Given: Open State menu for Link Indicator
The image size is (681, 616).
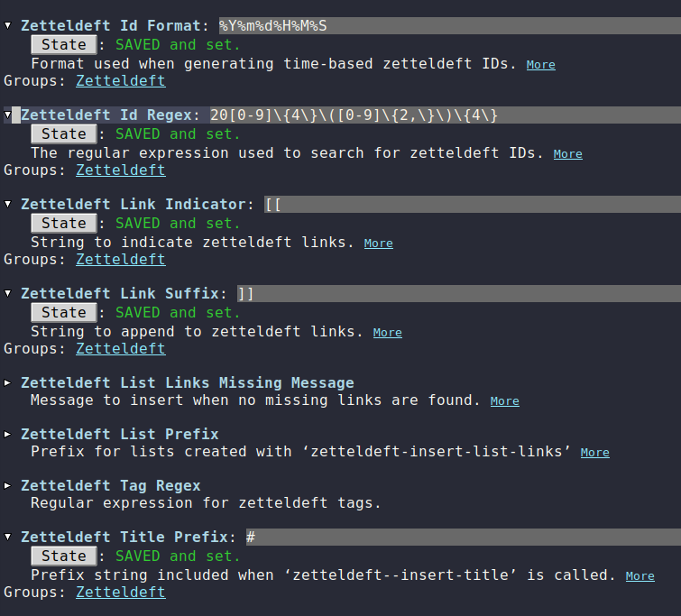Looking at the screenshot, I should (64, 223).
